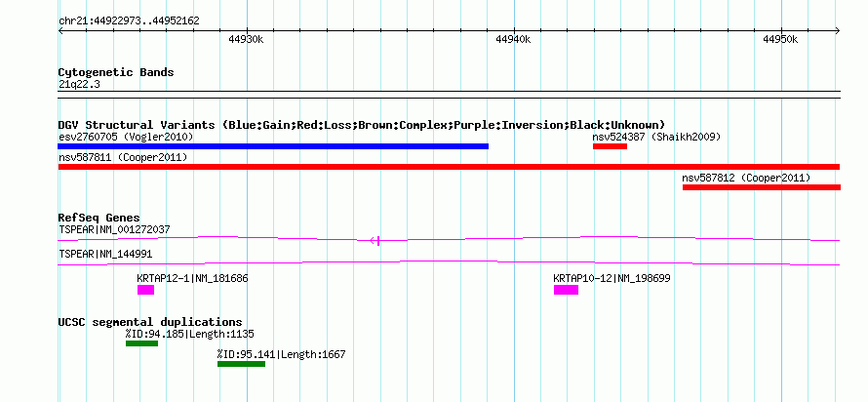The image size is (868, 402).
Task: Click the RefSeq Genes track title
Action: (99, 218)
